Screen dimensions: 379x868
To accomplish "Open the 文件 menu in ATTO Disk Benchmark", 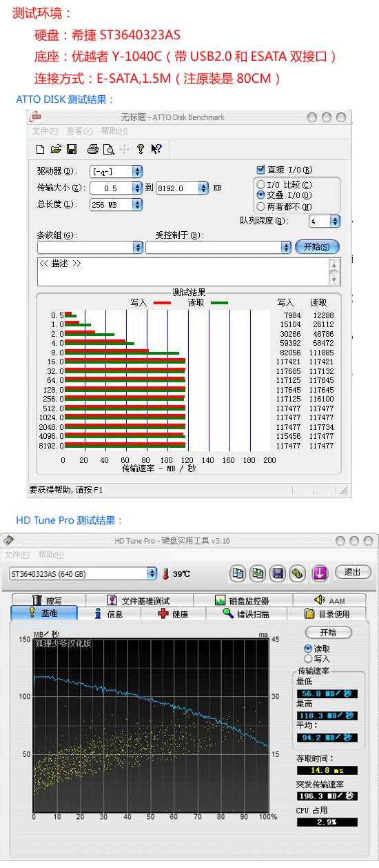I will click(x=45, y=131).
